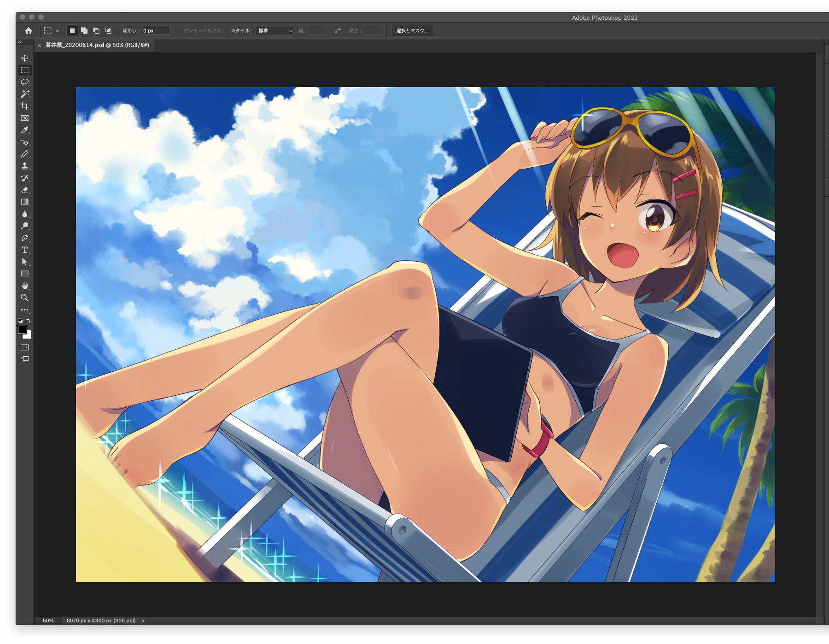829x644 pixels.
Task: Choose the Eyedropper tool
Action: click(x=25, y=130)
